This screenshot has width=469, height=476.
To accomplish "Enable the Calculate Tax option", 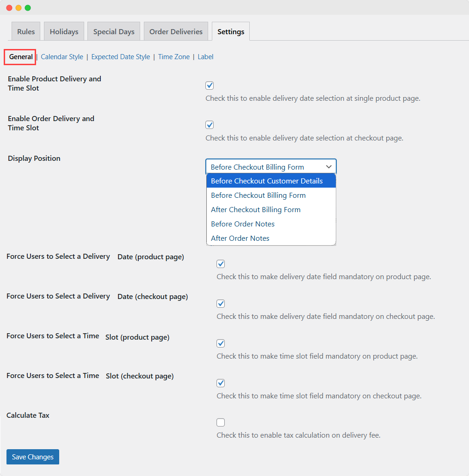I will [221, 422].
